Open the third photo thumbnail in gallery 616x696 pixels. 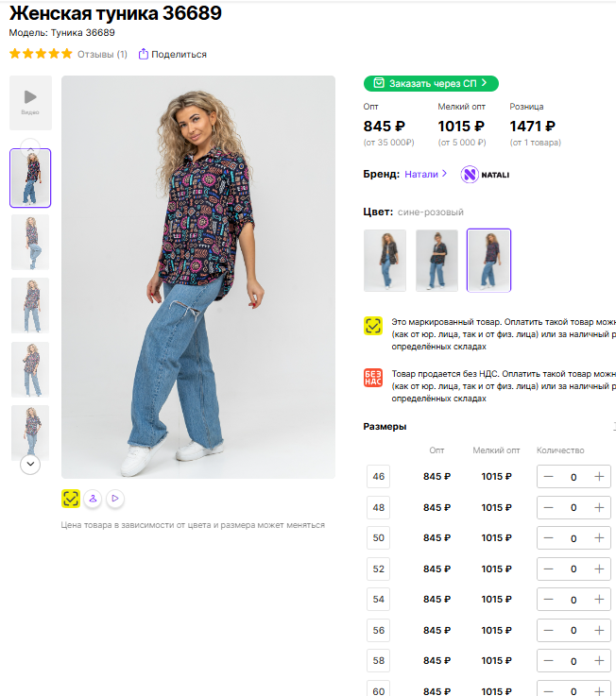point(30,305)
